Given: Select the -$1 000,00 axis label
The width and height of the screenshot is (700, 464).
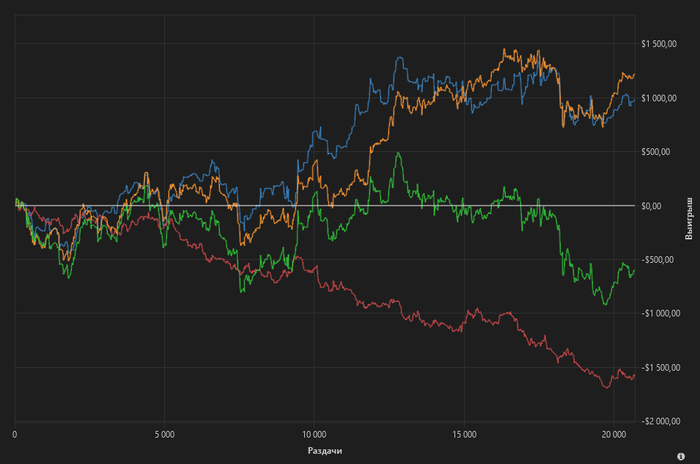Looking at the screenshot, I should tap(661, 314).
